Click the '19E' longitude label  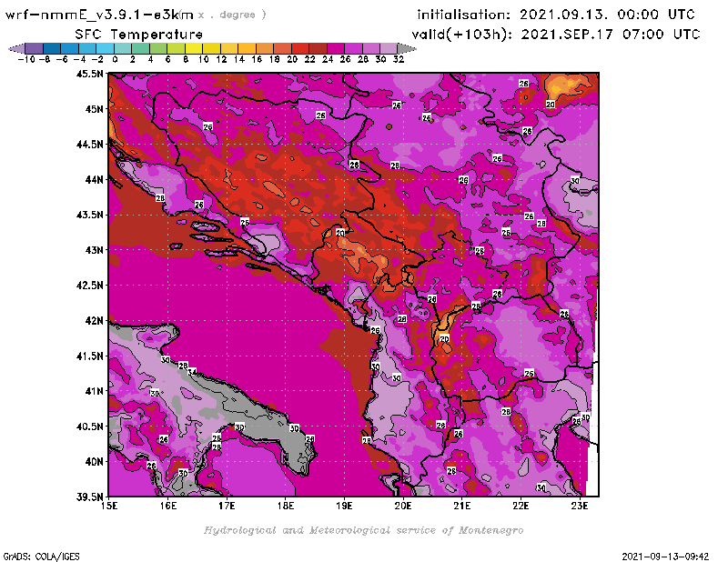coord(344,506)
